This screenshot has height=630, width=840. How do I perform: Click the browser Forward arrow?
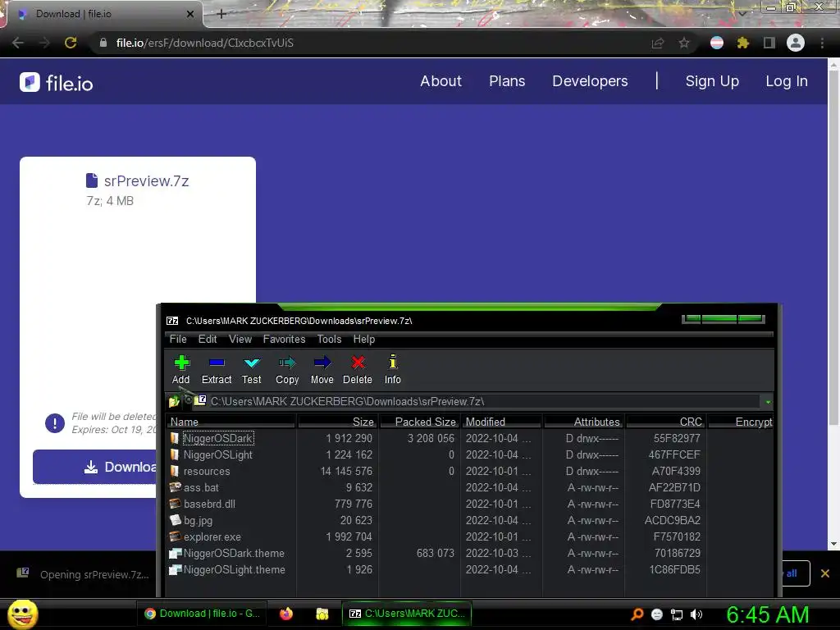point(44,43)
